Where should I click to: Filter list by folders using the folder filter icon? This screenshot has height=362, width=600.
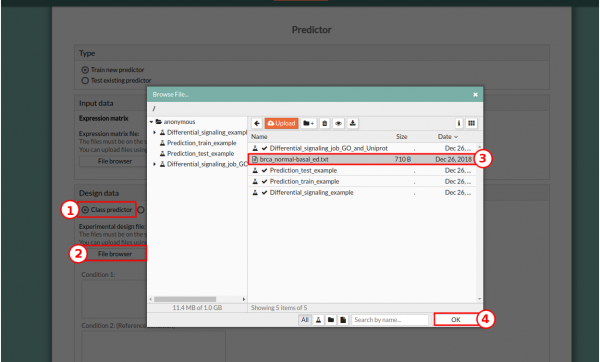pos(331,320)
